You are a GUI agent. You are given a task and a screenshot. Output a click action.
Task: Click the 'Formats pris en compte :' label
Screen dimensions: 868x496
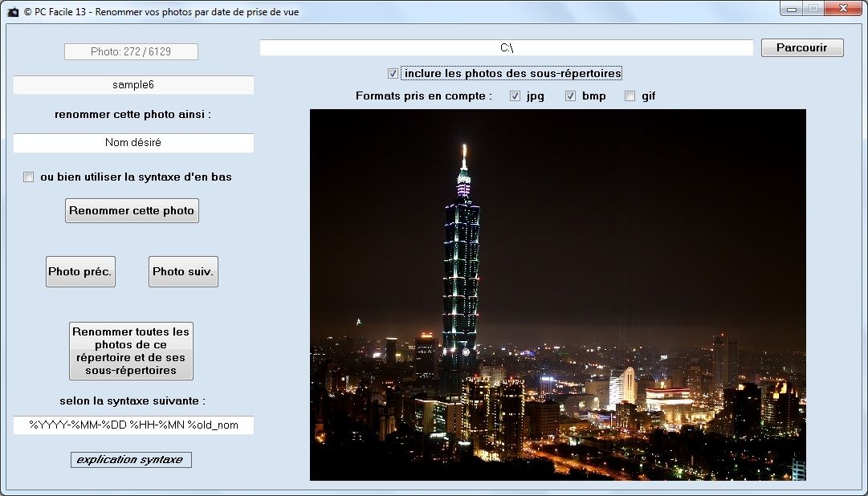[423, 96]
